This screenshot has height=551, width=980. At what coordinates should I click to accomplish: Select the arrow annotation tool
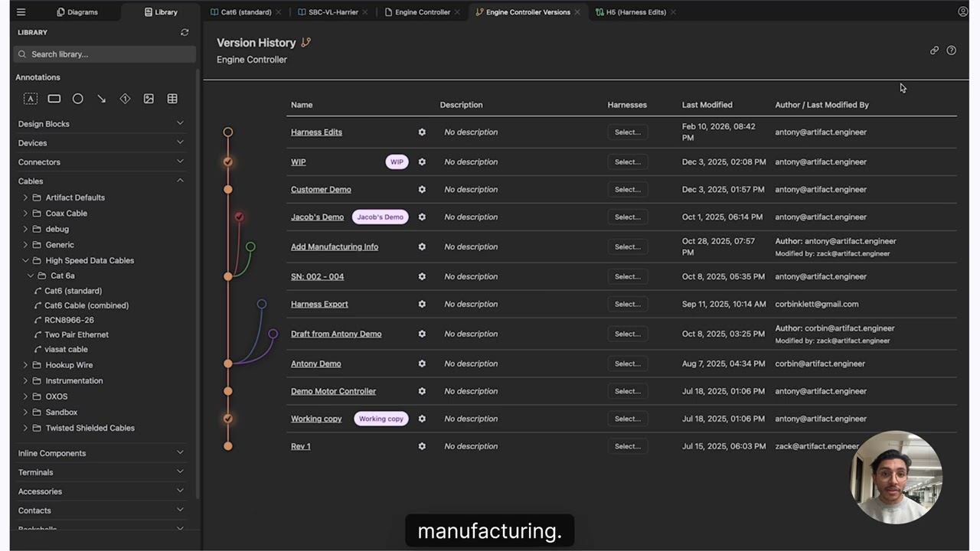point(101,99)
